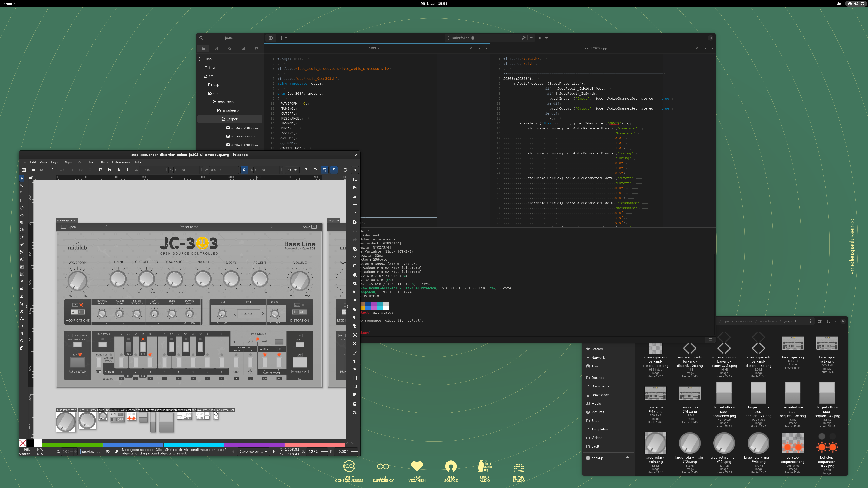868x488 pixels.
Task: Open the dsp folder in Builder tree
Action: 216,84
